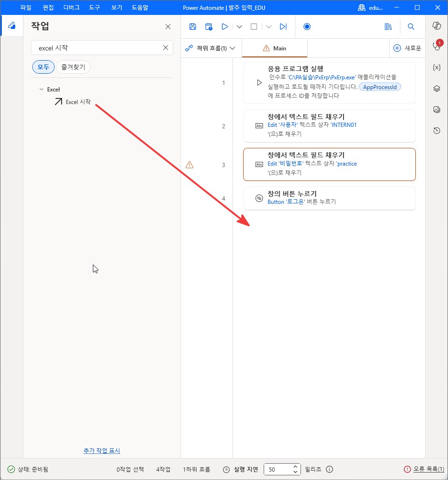Open the 도구 menu
448x480 pixels.
[x=94, y=7]
